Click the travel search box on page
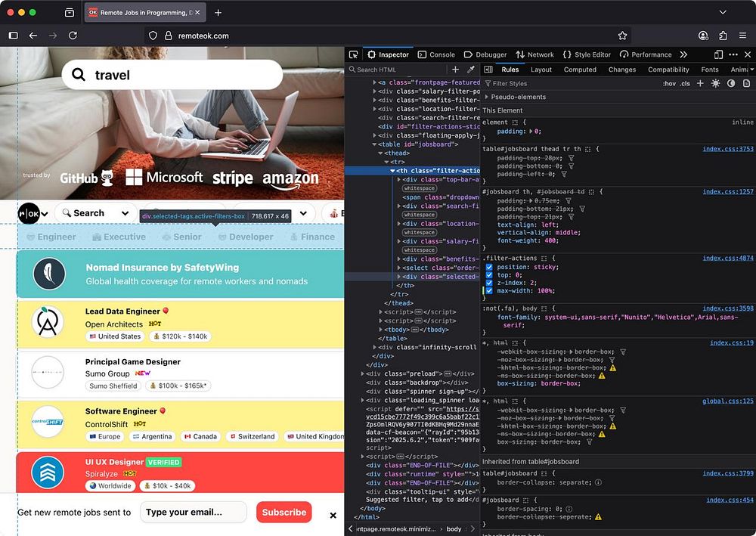The image size is (756, 536). pyautogui.click(x=172, y=75)
